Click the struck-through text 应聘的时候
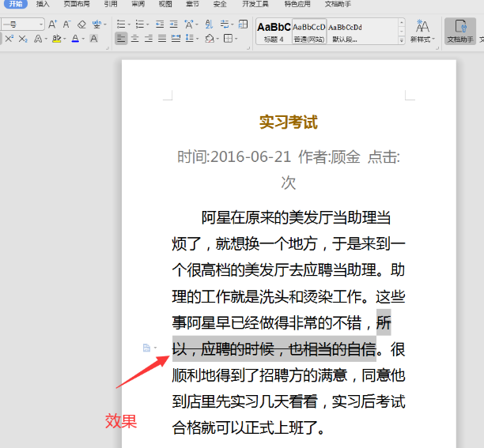The width and height of the screenshot is (484, 448). click(238, 350)
